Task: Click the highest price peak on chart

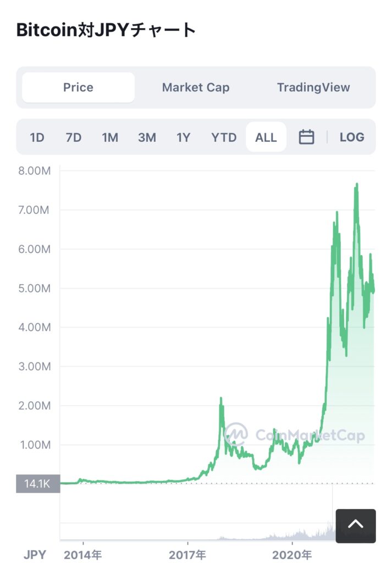Action: pyautogui.click(x=357, y=185)
